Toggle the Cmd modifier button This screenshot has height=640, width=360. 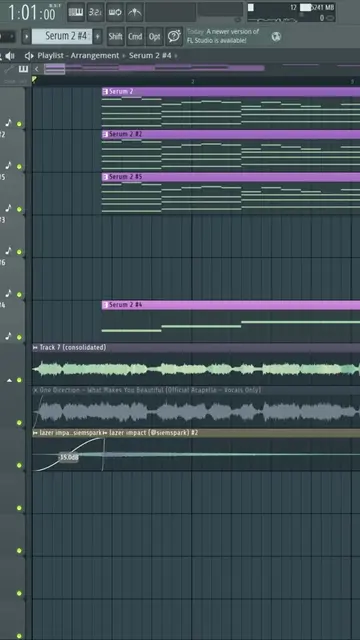tap(135, 36)
